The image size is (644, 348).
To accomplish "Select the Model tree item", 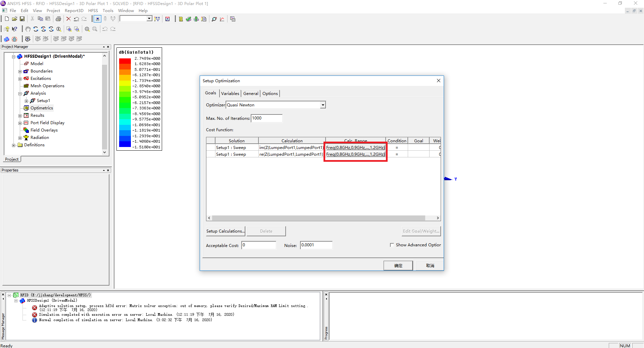I will point(37,64).
